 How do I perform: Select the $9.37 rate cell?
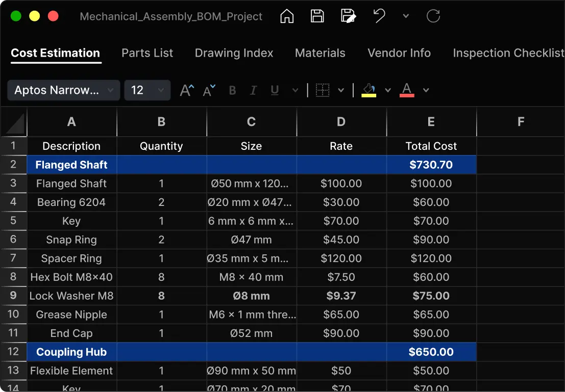point(341,296)
